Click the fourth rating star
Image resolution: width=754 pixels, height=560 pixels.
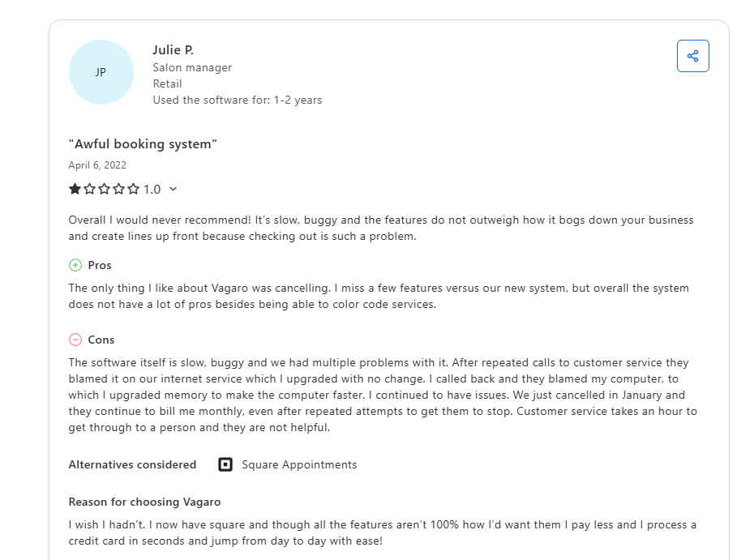(119, 189)
